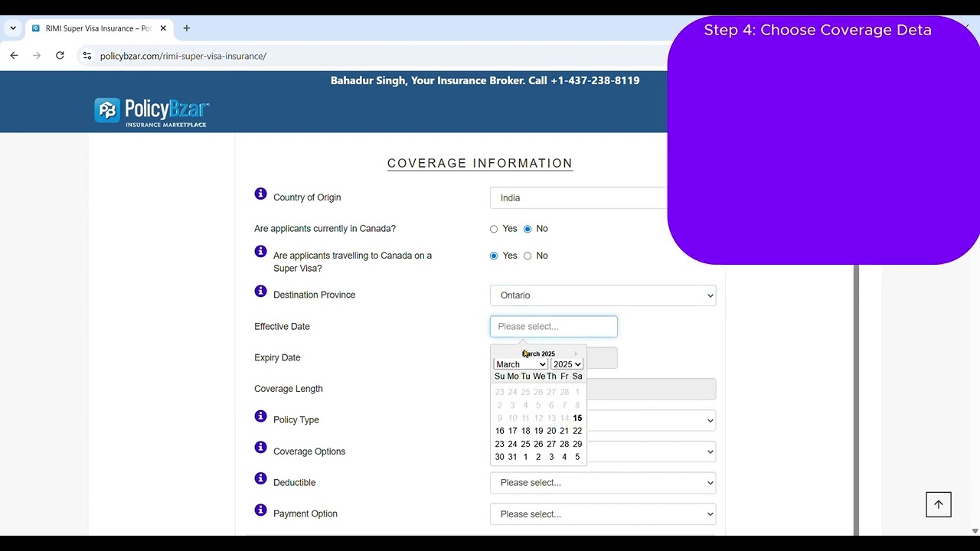Select No for travelling on Super Visa

528,256
